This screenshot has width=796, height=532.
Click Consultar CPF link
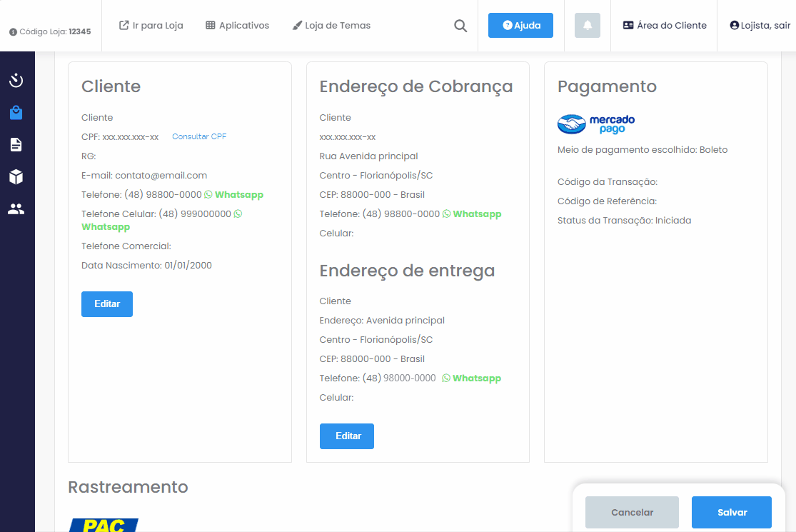(199, 136)
